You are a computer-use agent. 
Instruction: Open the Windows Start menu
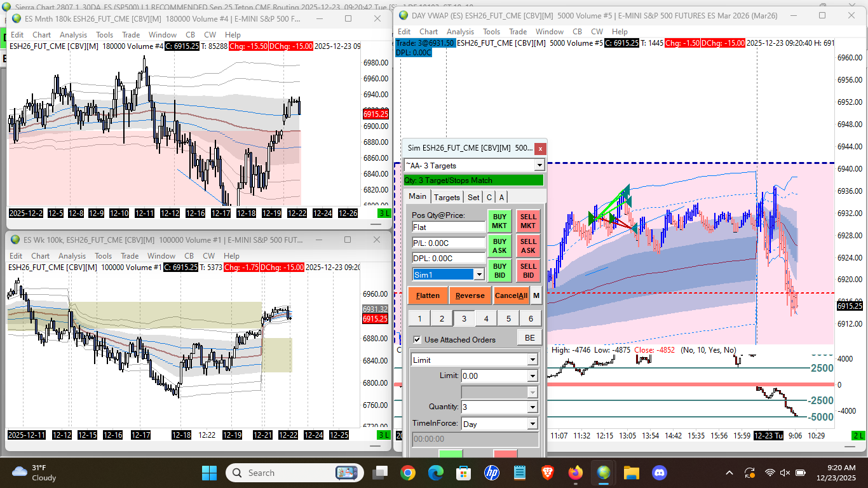tap(209, 473)
